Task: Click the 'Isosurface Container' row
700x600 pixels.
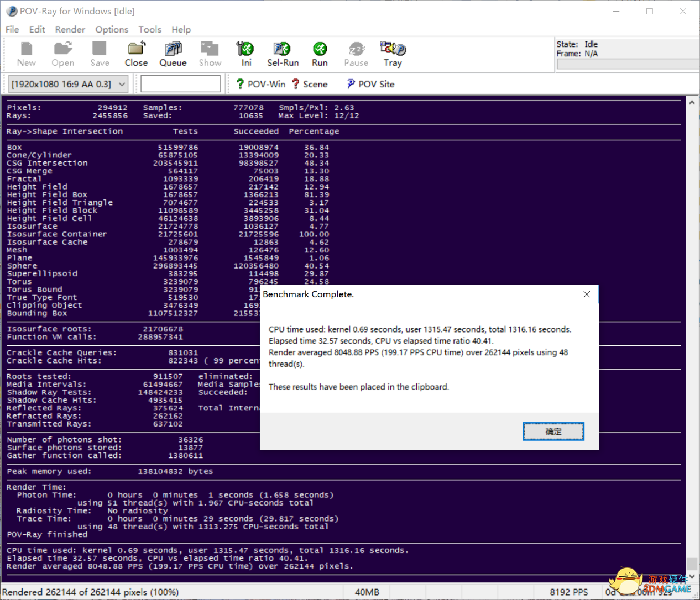Action: point(168,234)
